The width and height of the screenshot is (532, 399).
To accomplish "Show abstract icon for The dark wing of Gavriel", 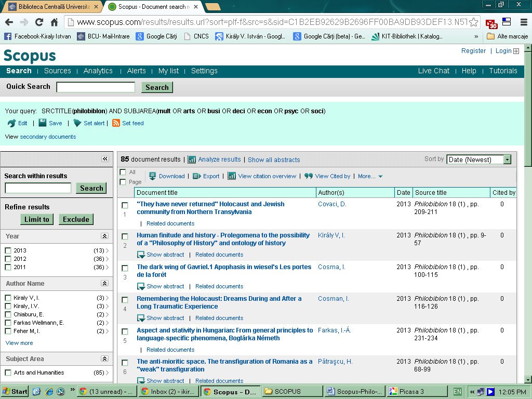I will coord(141,286).
